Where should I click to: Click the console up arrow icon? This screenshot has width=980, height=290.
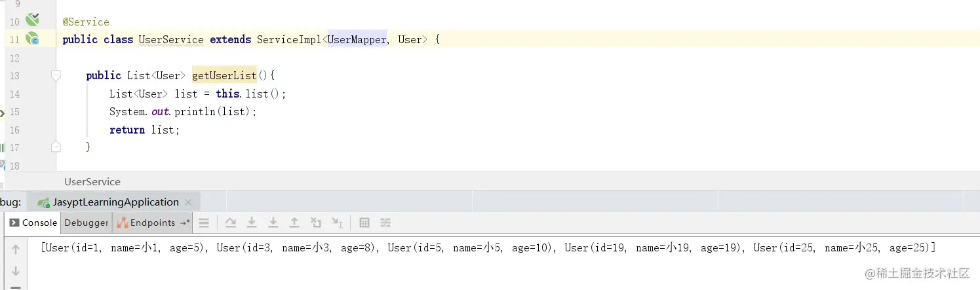coord(16,249)
